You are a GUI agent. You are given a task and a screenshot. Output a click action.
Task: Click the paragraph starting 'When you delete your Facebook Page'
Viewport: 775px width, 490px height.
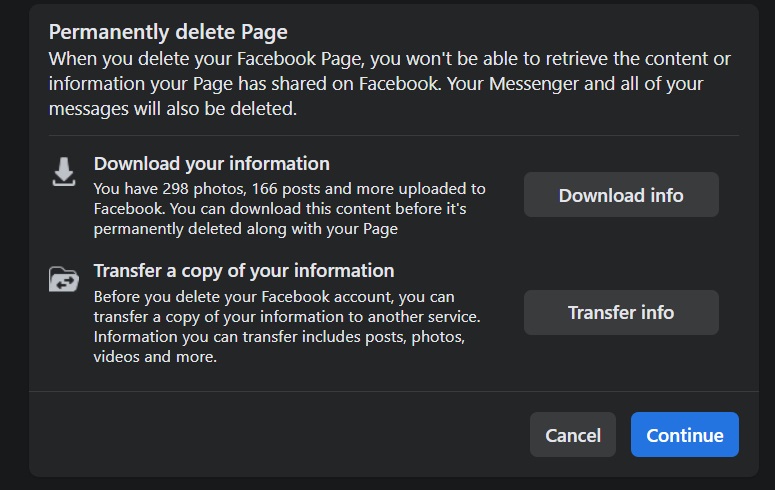point(389,84)
